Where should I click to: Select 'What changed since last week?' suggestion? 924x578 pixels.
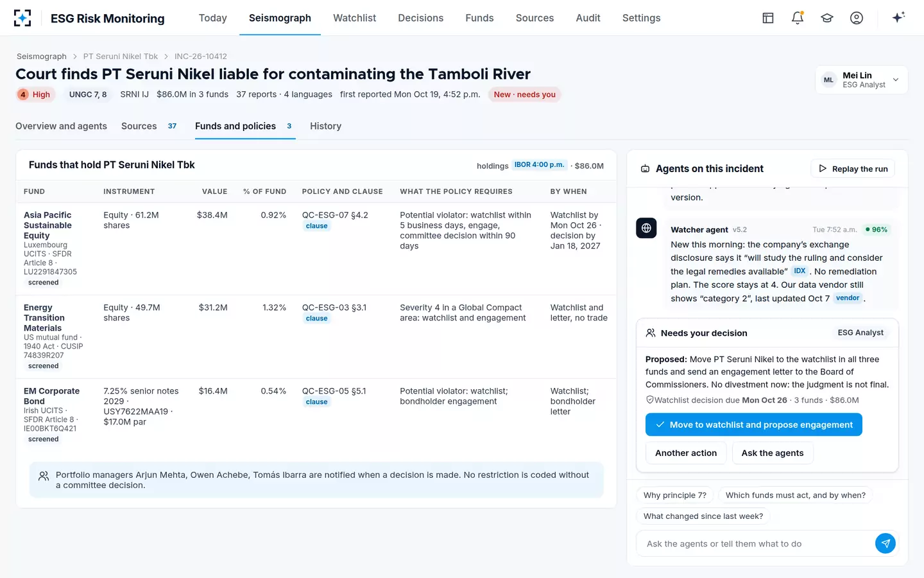[703, 516]
